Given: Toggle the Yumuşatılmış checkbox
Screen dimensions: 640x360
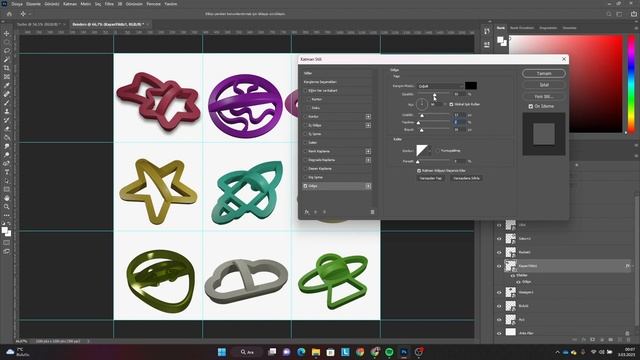Looking at the screenshot, I should coord(438,151).
